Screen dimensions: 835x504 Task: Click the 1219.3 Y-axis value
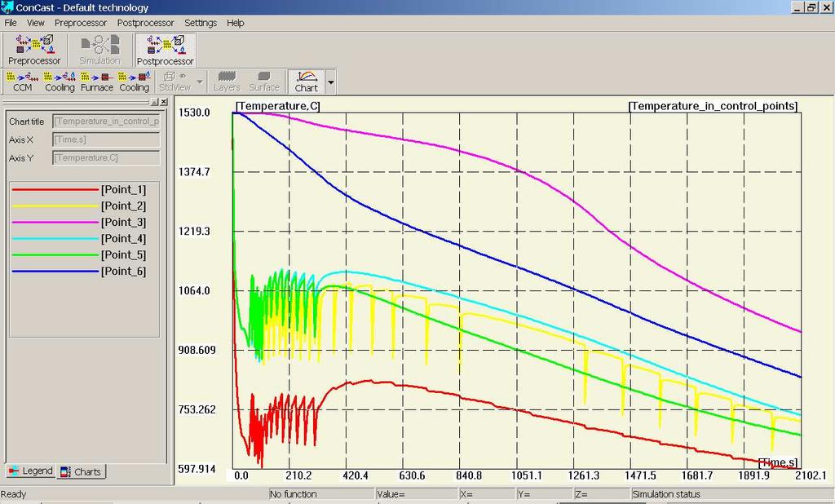click(194, 232)
